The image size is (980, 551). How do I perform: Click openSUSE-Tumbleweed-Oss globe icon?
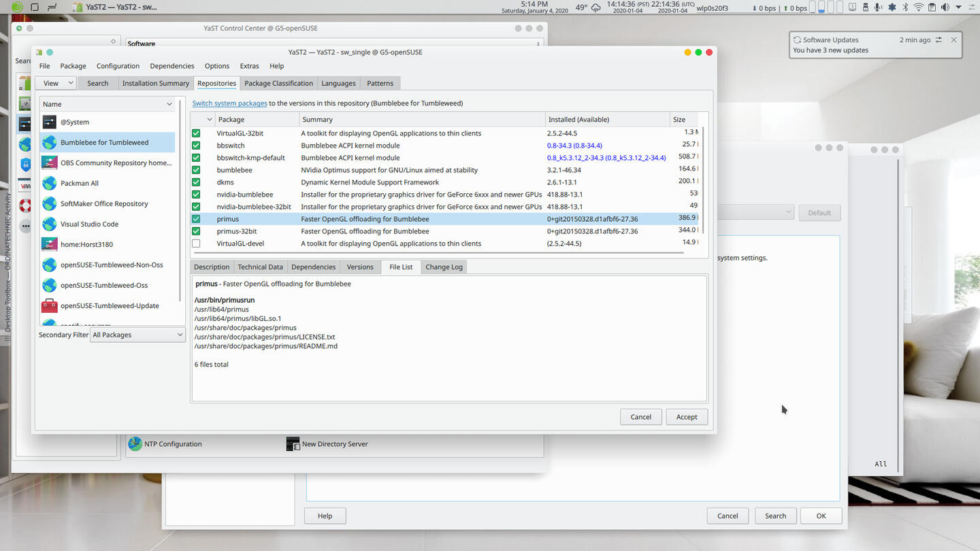coord(49,285)
